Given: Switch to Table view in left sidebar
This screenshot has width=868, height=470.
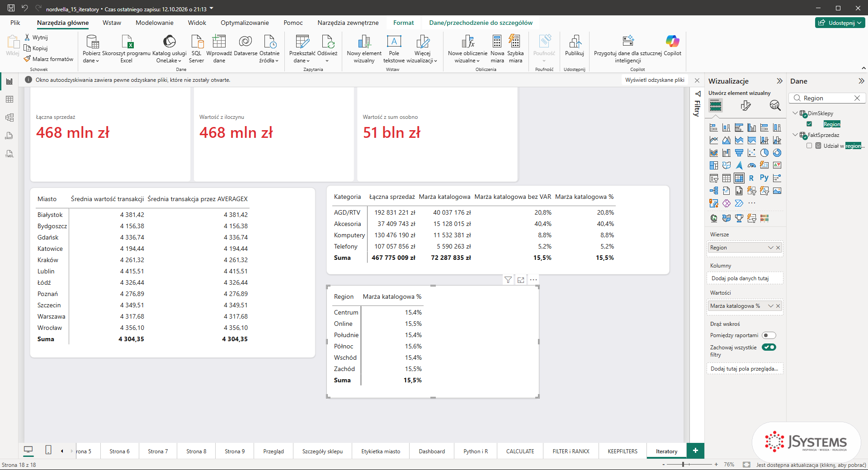Looking at the screenshot, I should [x=9, y=99].
